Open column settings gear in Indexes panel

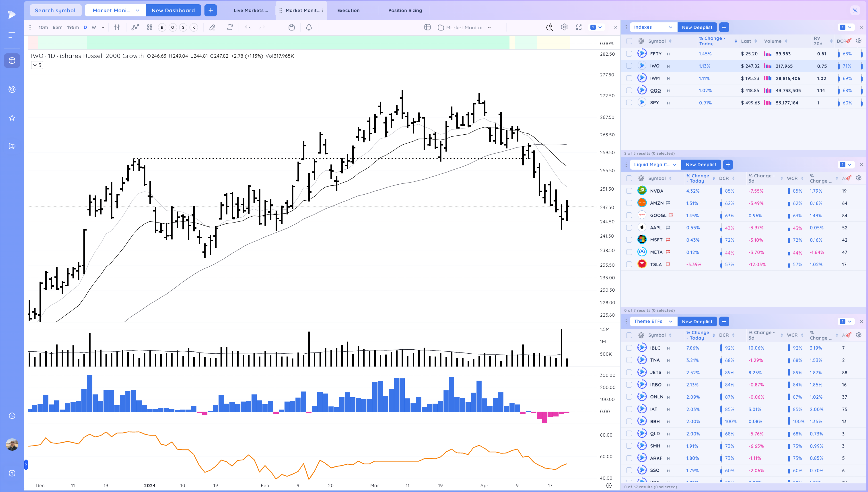tap(858, 41)
